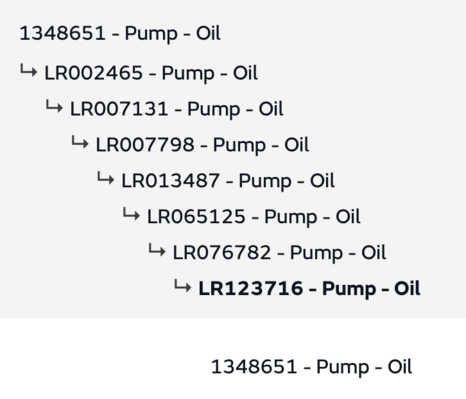
Task: Click the arrow icon before bold LR123716
Action: pyautogui.click(x=183, y=286)
